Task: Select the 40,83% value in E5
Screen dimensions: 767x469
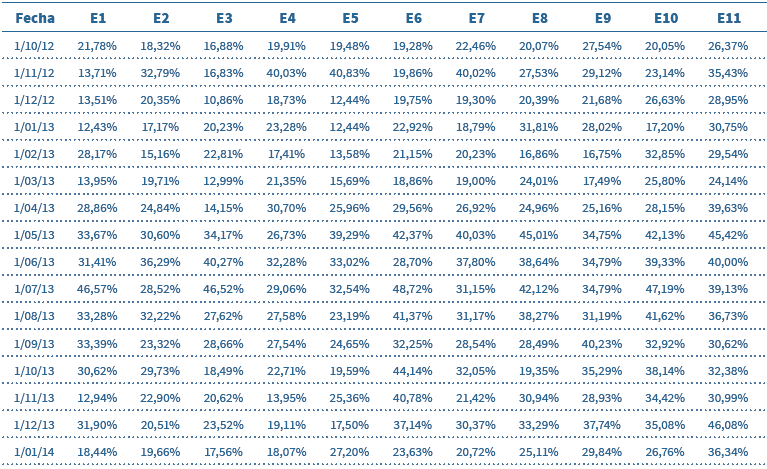Action: coord(350,73)
